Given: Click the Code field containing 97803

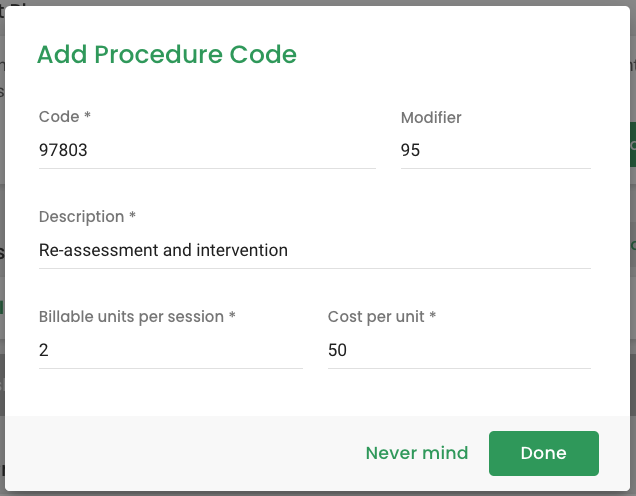Looking at the screenshot, I should tap(207, 150).
